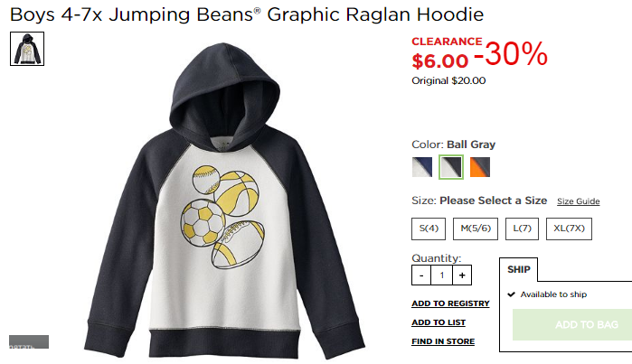Decrease quantity with the minus button
Viewport: 632px width, 364px height.
coord(421,275)
